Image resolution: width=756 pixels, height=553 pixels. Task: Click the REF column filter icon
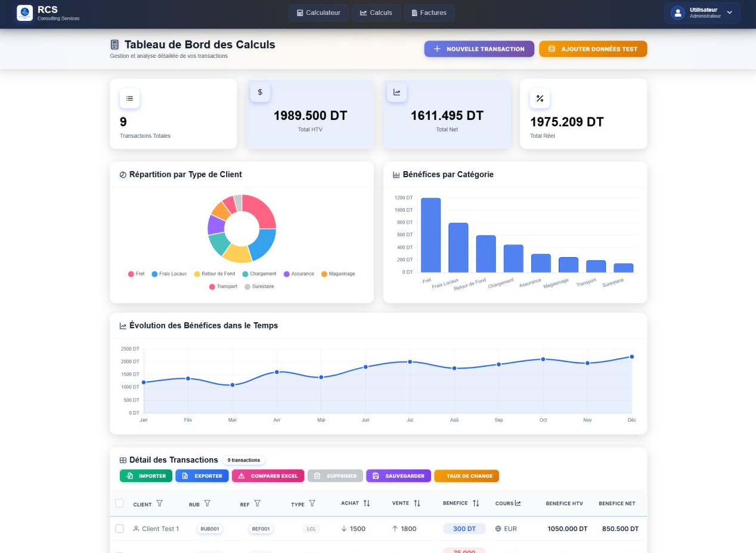(x=258, y=503)
